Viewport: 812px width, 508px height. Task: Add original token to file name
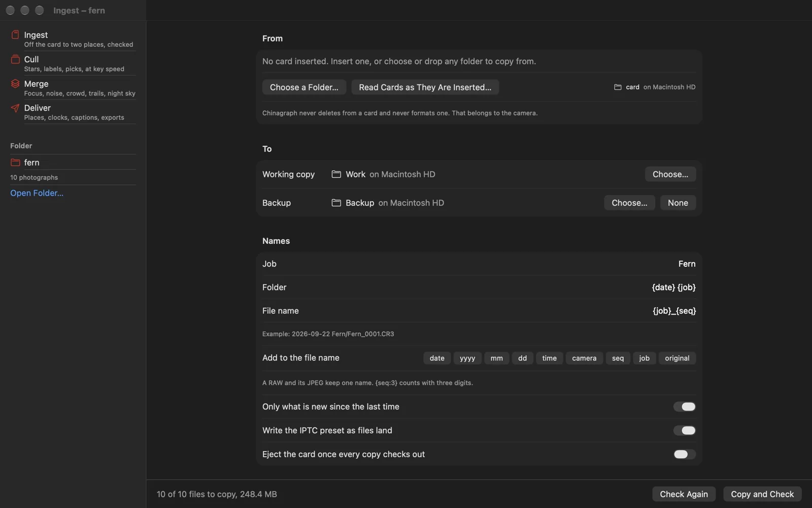point(677,358)
